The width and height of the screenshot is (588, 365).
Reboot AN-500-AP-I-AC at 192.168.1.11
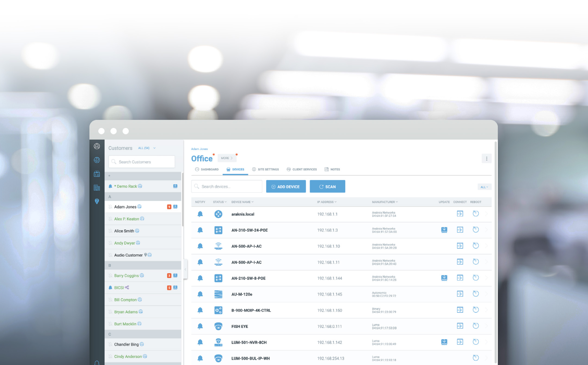(476, 262)
